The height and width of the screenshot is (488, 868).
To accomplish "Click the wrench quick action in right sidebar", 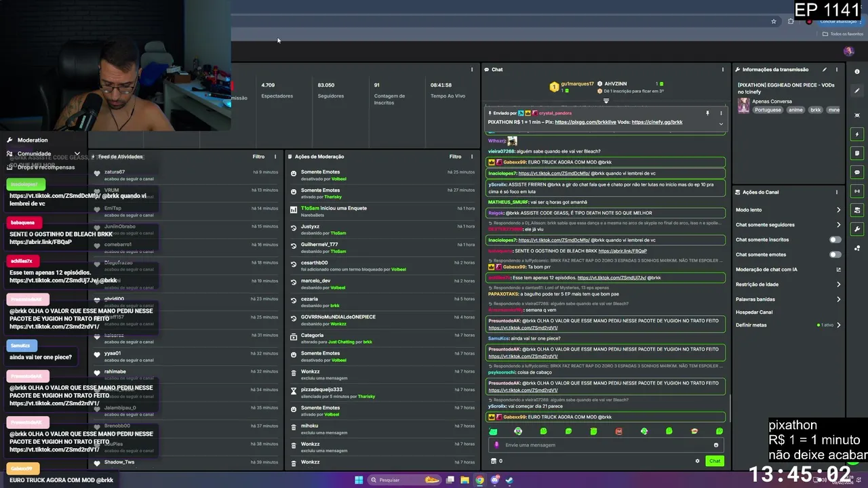I will [857, 229].
